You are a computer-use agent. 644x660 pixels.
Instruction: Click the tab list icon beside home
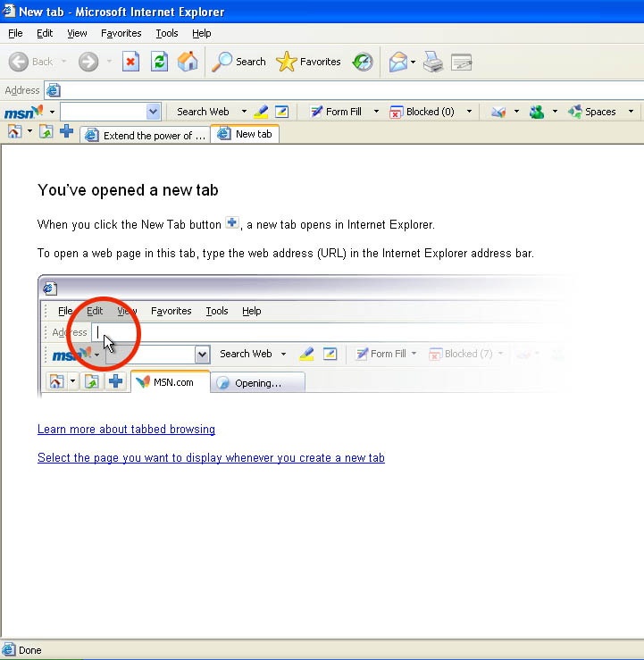pyautogui.click(x=46, y=132)
